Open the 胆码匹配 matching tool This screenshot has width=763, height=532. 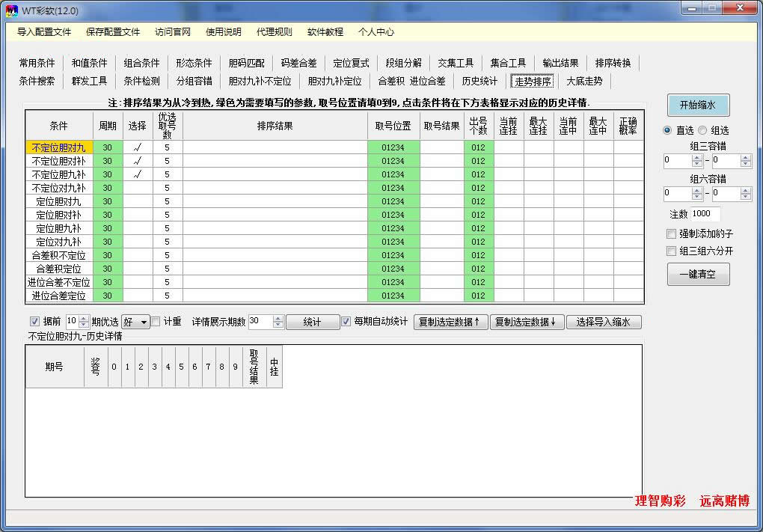(x=245, y=63)
